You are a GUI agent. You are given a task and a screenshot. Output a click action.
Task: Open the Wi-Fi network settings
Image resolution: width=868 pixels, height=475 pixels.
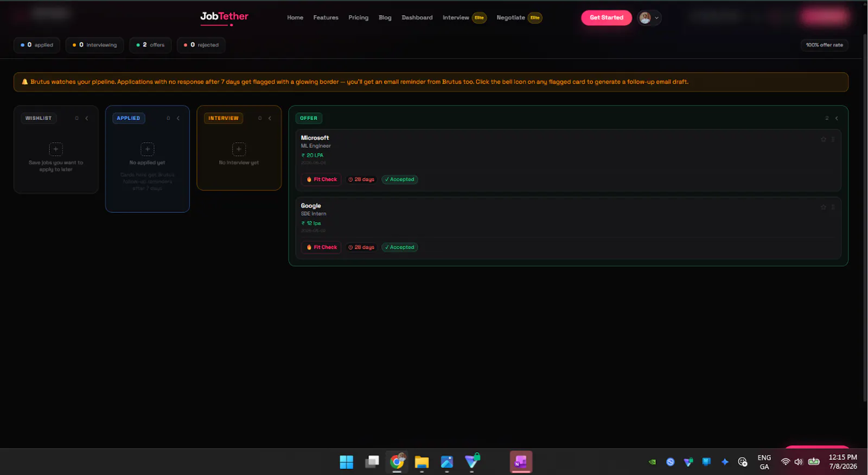point(785,462)
